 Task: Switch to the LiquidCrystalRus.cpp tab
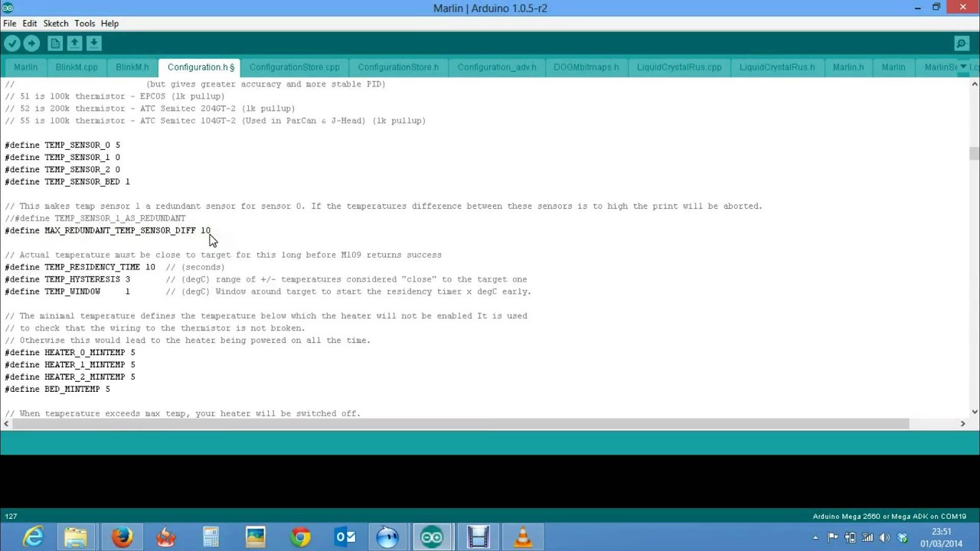[x=679, y=67]
